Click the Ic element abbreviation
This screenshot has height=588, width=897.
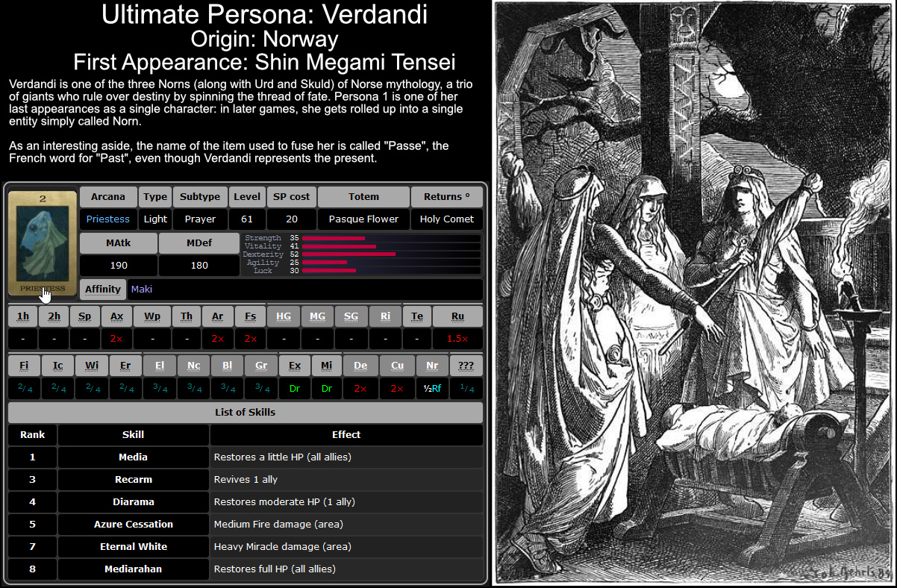[57, 366]
